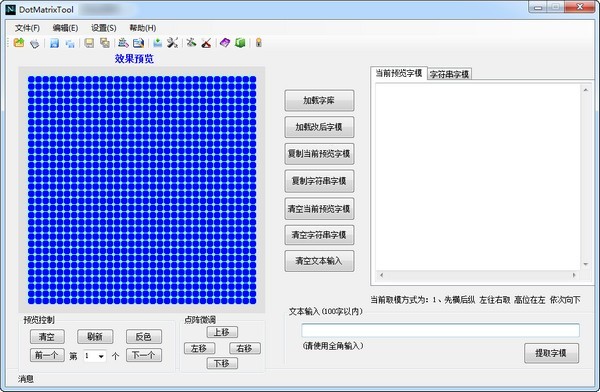Click the 效果预览 heading text
Viewport: 600px width, 392px height.
(x=134, y=59)
